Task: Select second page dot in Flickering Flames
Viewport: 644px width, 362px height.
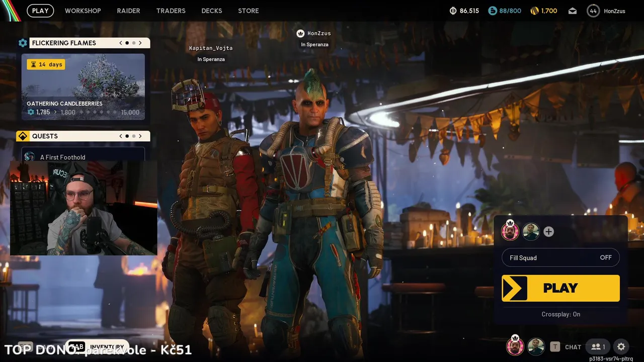Action: click(133, 43)
